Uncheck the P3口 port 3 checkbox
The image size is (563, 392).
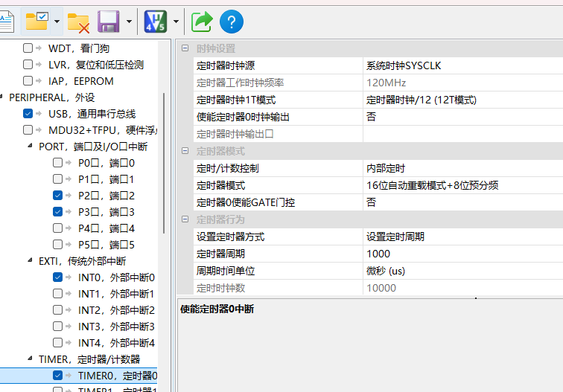pos(57,212)
